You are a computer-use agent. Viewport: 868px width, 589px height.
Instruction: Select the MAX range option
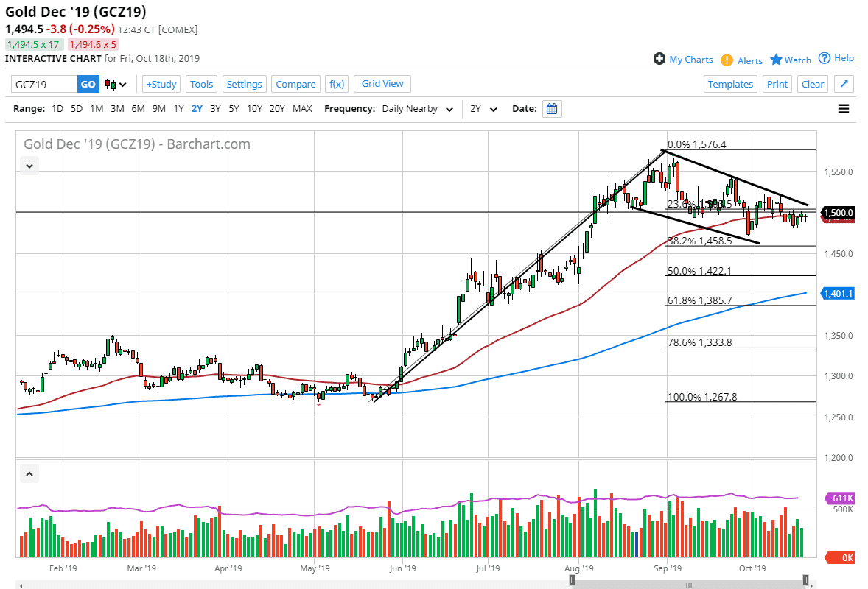pyautogui.click(x=302, y=109)
